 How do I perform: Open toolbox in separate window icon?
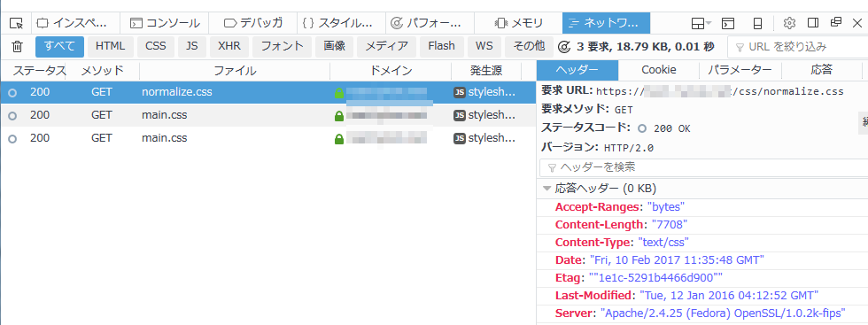tap(836, 22)
